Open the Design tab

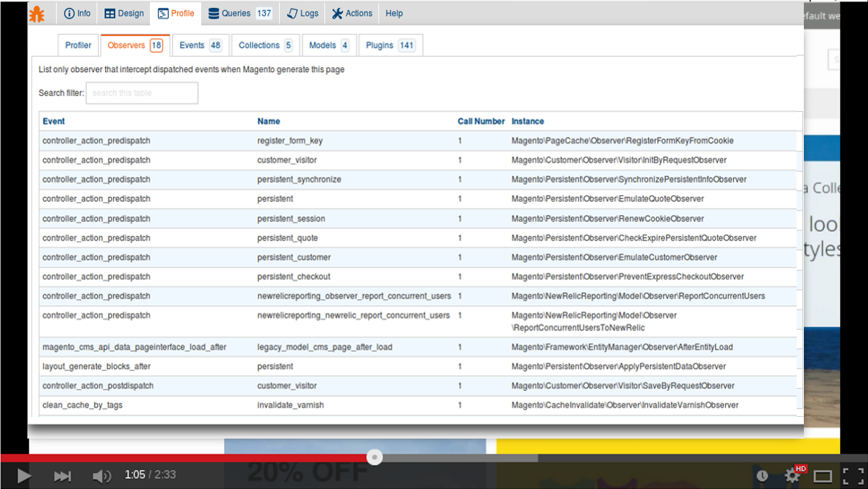point(124,14)
